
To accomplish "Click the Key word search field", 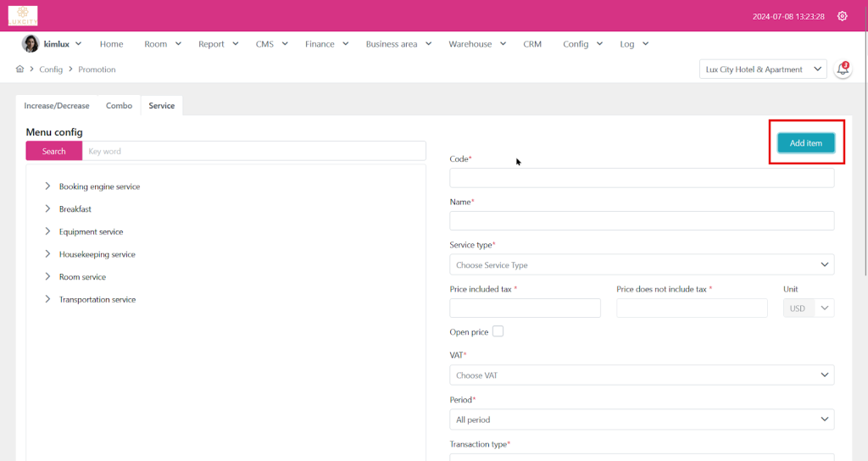I will [254, 151].
